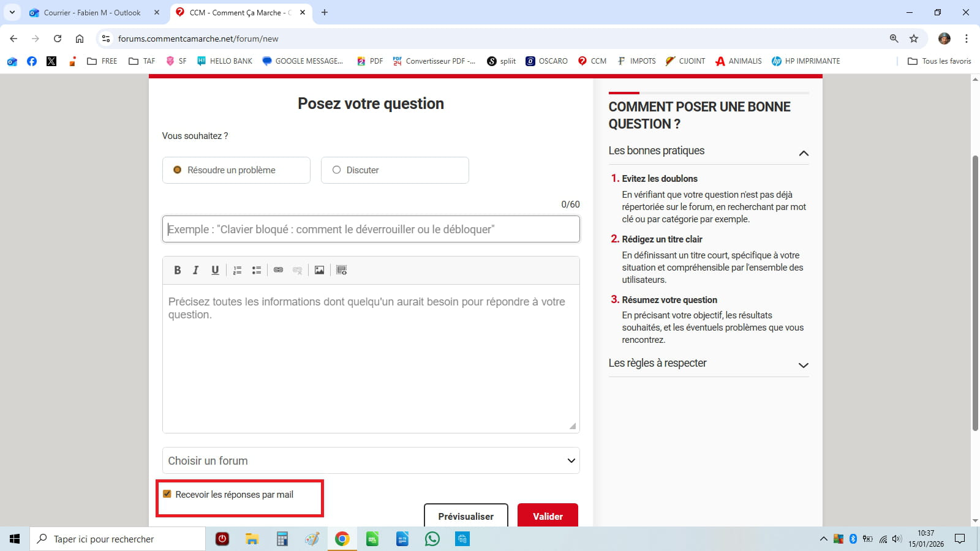980x551 pixels.
Task: Expand Les règles à respecter section
Action: (803, 364)
